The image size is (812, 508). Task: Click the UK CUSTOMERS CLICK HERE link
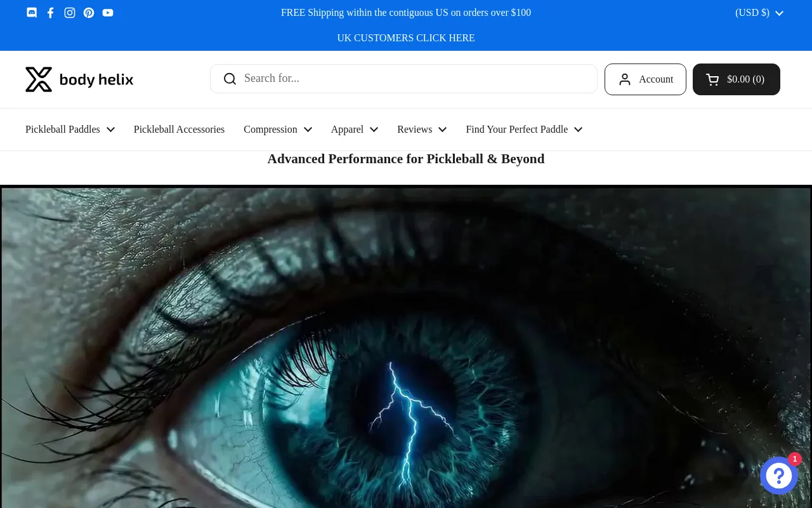point(406,38)
